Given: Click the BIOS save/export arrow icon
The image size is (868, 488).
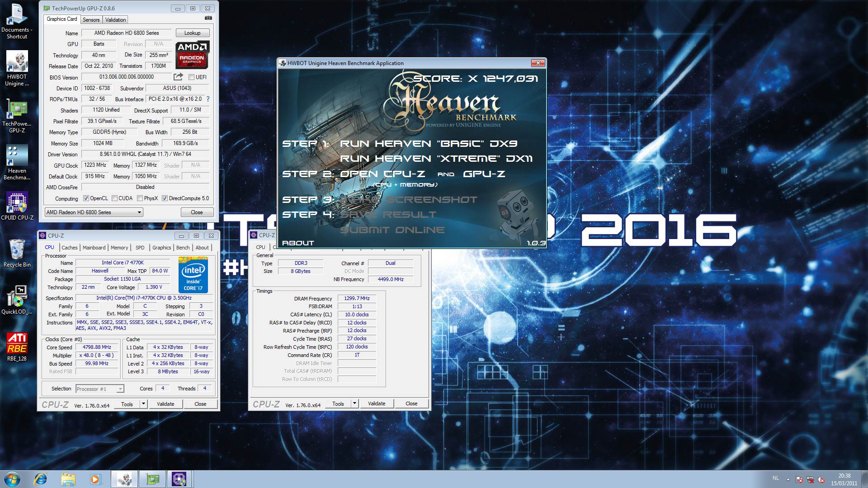Looking at the screenshot, I should pyautogui.click(x=179, y=77).
